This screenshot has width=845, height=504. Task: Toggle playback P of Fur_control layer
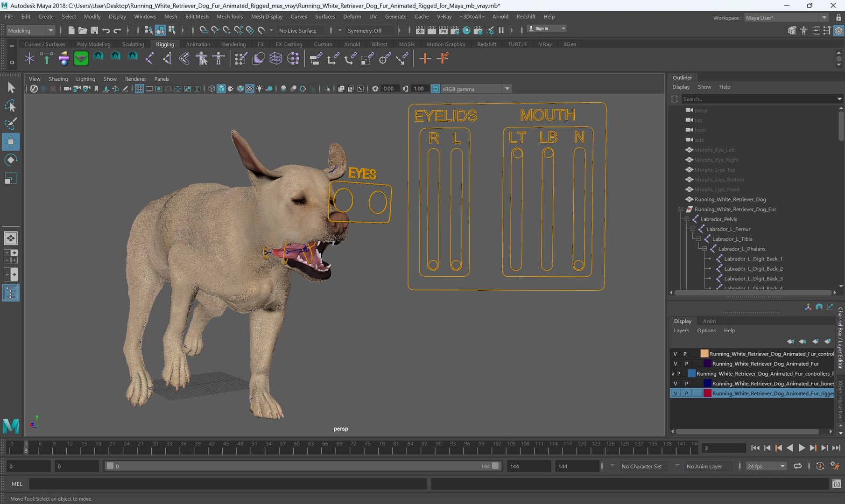[685, 354]
